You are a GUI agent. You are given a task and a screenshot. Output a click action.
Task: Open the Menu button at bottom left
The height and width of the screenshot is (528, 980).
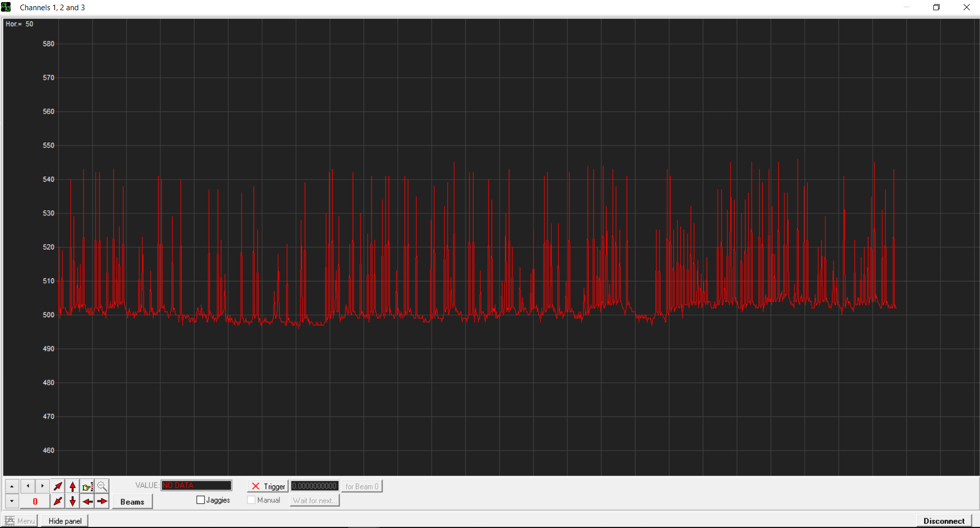click(x=20, y=521)
